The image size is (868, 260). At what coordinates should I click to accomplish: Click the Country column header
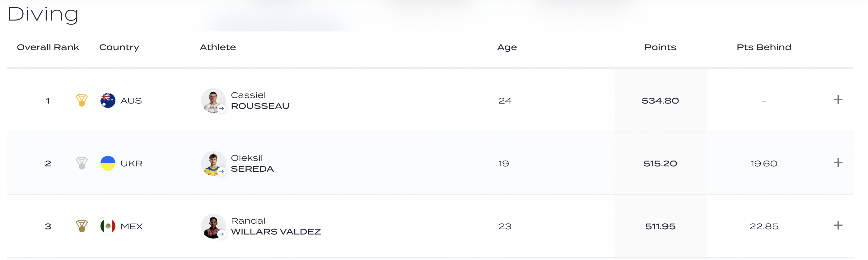pyautogui.click(x=119, y=47)
